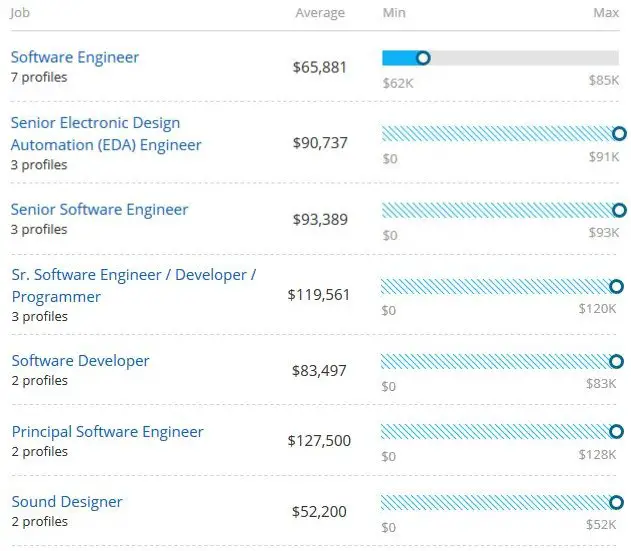
Task: Click the Principal Software Engineer range marker
Action: click(619, 432)
